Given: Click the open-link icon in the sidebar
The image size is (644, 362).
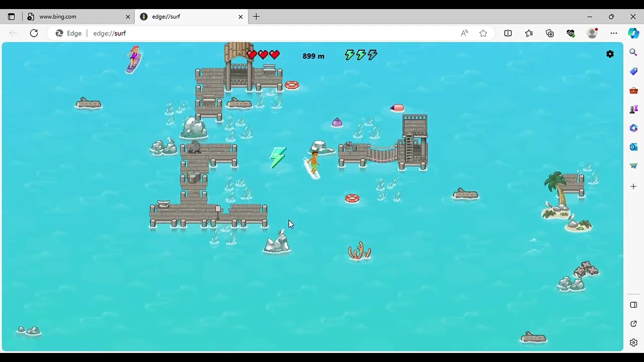Looking at the screenshot, I should point(633,324).
